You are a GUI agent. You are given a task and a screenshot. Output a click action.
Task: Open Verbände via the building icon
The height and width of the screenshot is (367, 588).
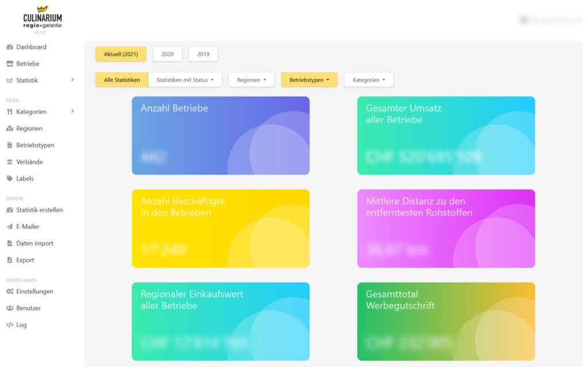[10, 162]
